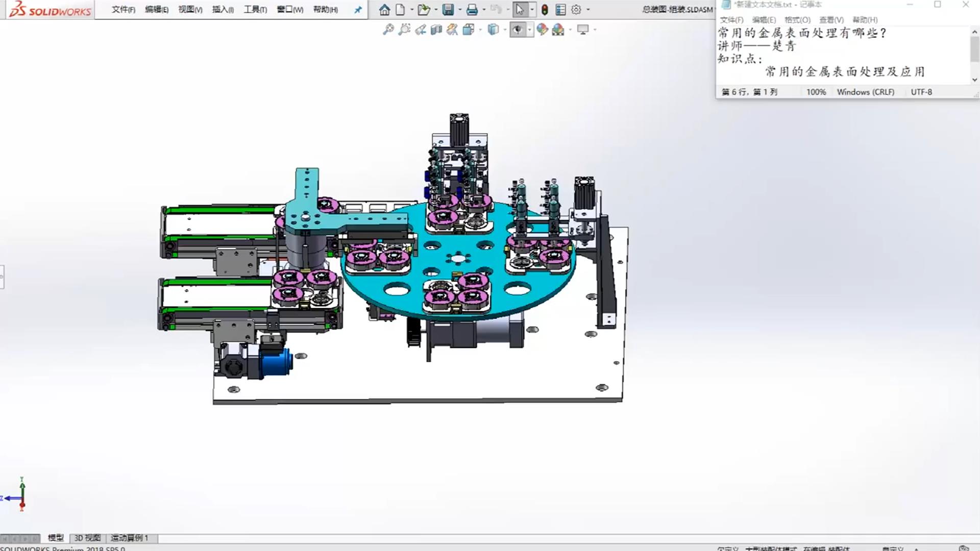Expand the New document dropdown arrow
The image size is (980, 551).
412,9
